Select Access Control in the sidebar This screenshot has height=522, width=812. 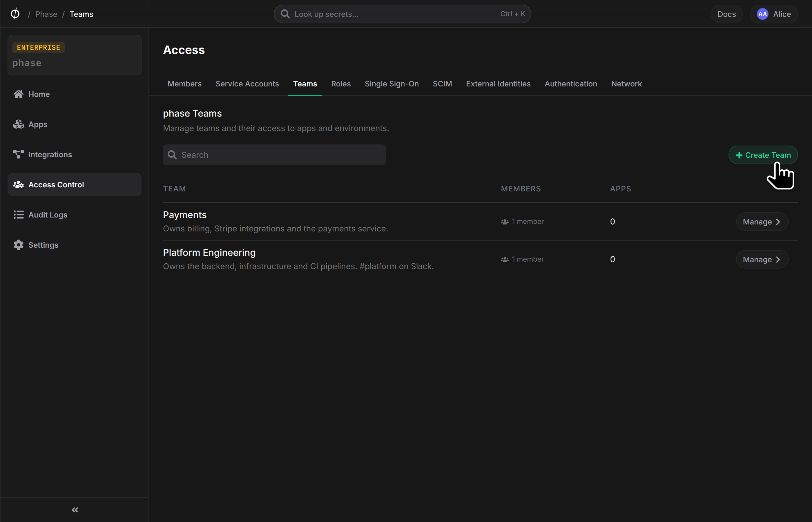74,184
